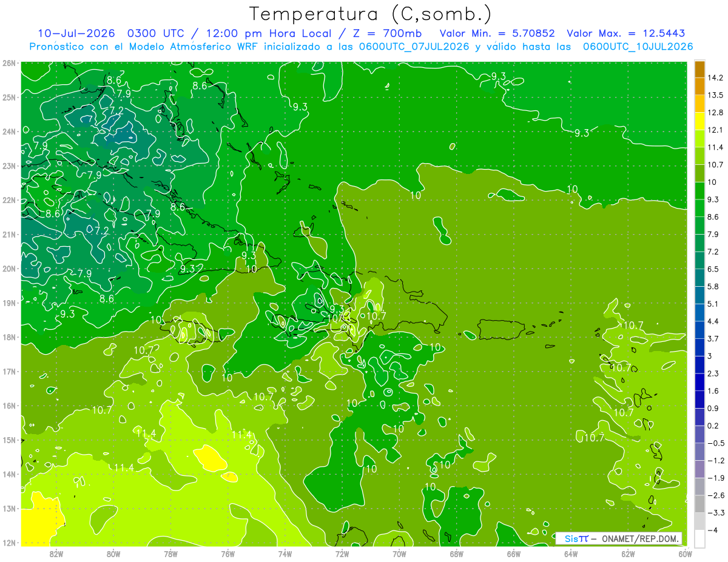Click the colorbar label "12.8"
Screen dimensions: 728x562
point(715,113)
